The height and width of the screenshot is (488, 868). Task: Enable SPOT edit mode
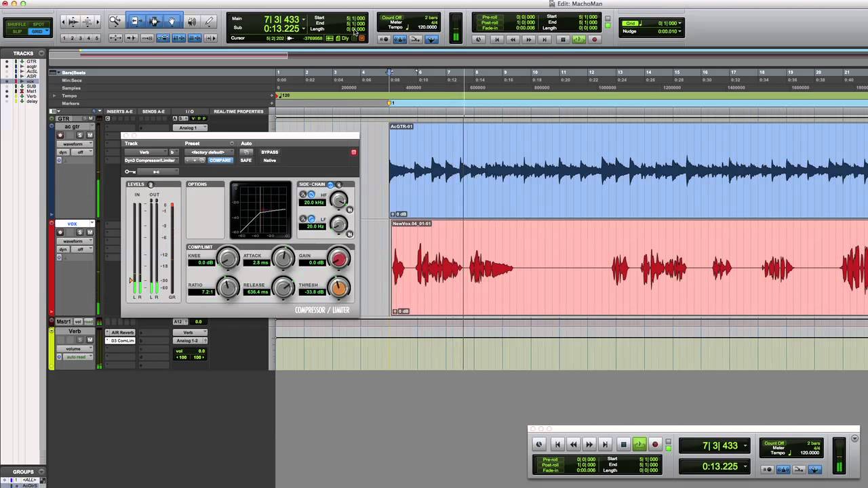point(39,24)
